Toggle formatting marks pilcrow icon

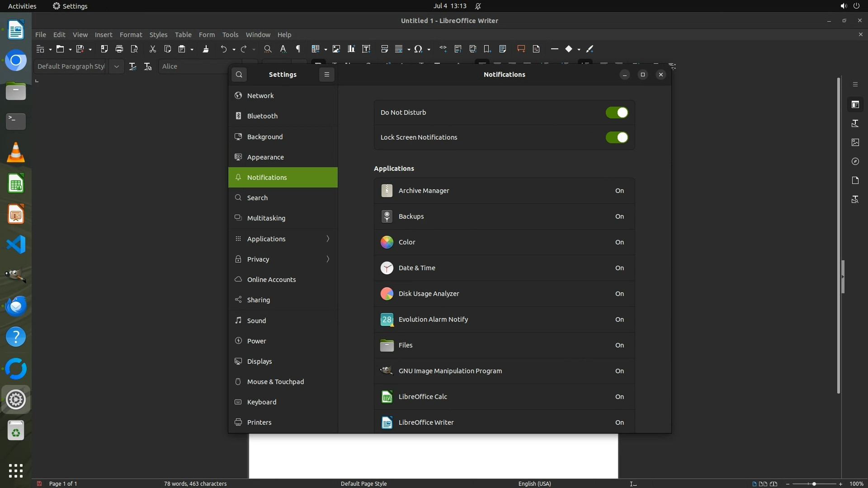click(x=298, y=49)
